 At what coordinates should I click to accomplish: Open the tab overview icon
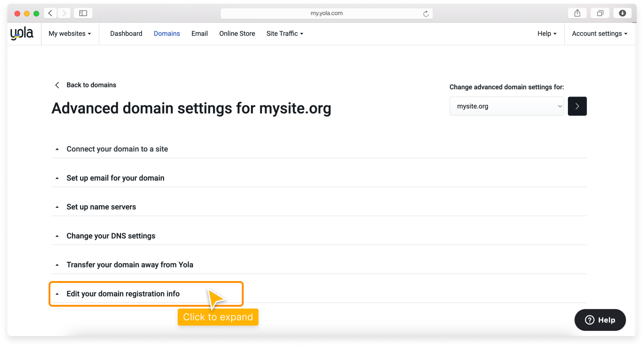click(600, 13)
